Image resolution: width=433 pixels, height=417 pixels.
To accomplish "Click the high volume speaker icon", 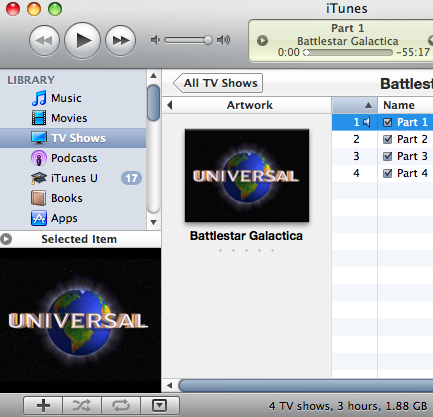I will pyautogui.click(x=223, y=40).
